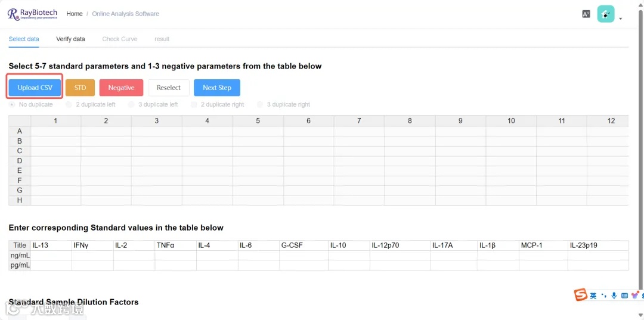Click the Upload CSV button
The height and width of the screenshot is (320, 644).
pyautogui.click(x=35, y=88)
